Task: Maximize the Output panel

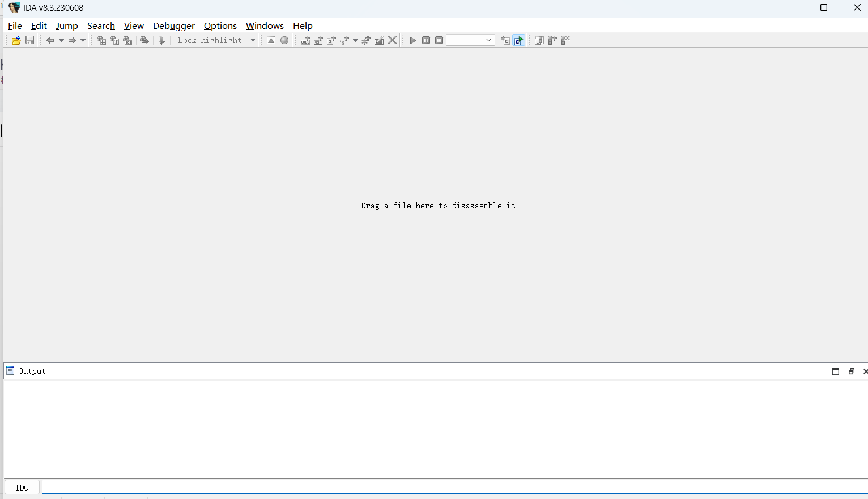Action: [x=836, y=371]
